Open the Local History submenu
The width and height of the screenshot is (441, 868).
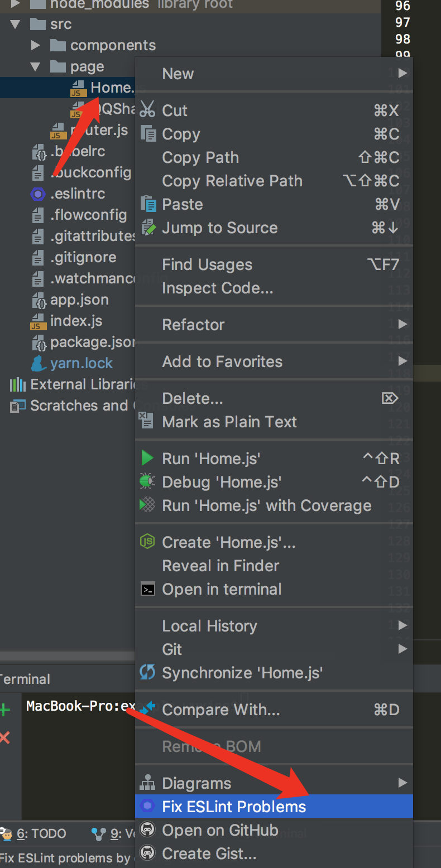[209, 626]
